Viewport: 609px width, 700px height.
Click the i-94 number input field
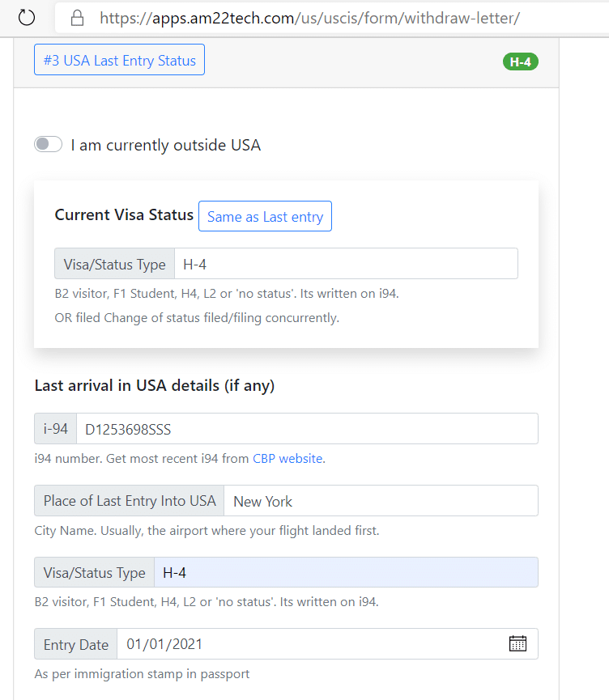point(307,429)
